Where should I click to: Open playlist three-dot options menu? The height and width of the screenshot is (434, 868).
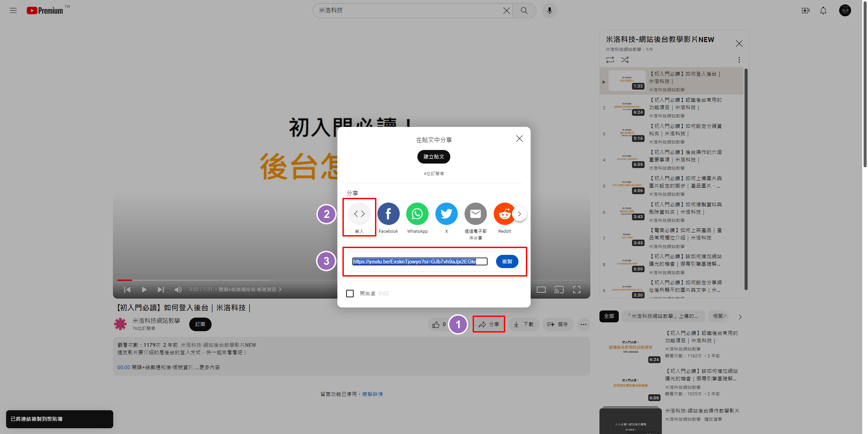tap(739, 60)
